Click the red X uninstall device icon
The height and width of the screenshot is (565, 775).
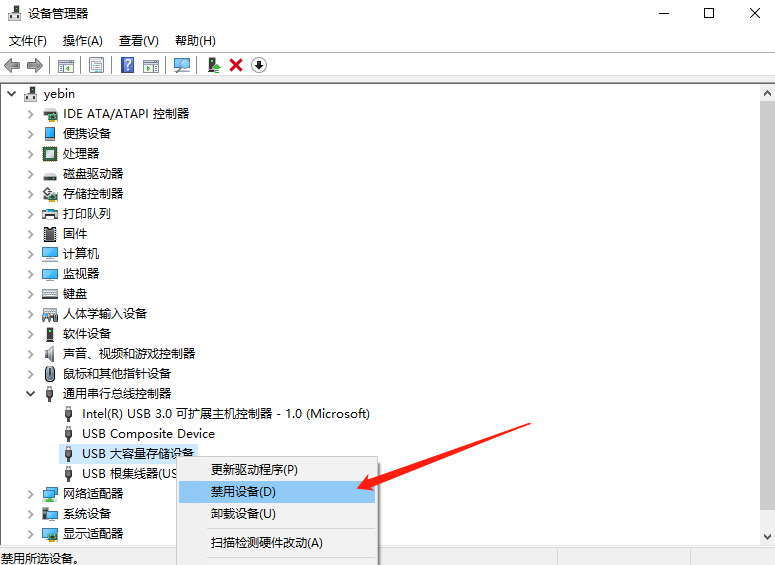pyautogui.click(x=236, y=65)
